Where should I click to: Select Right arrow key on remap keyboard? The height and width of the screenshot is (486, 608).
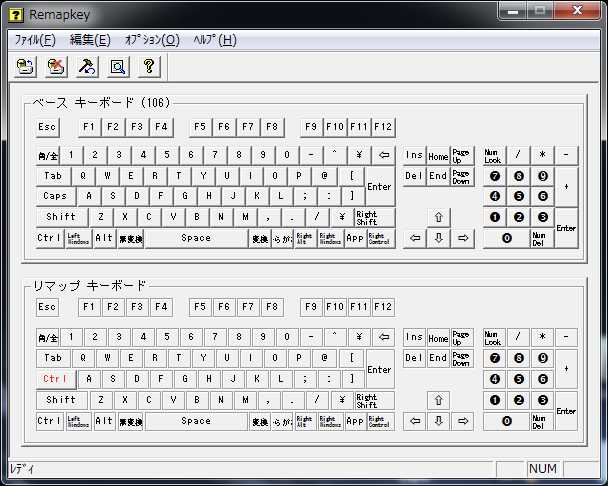click(463, 421)
